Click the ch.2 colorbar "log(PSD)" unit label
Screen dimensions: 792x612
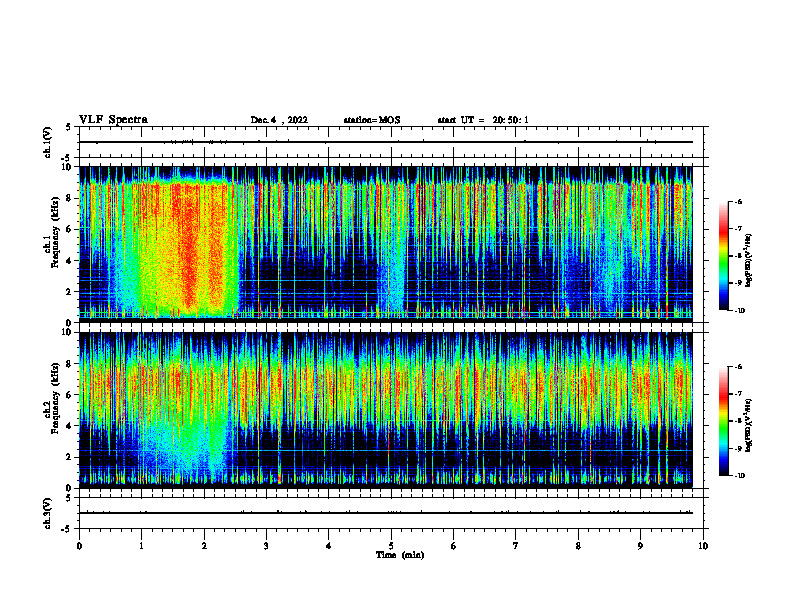coord(748,425)
